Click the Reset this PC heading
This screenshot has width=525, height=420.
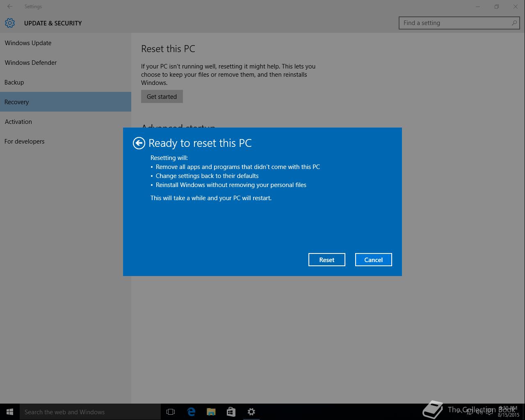[168, 48]
